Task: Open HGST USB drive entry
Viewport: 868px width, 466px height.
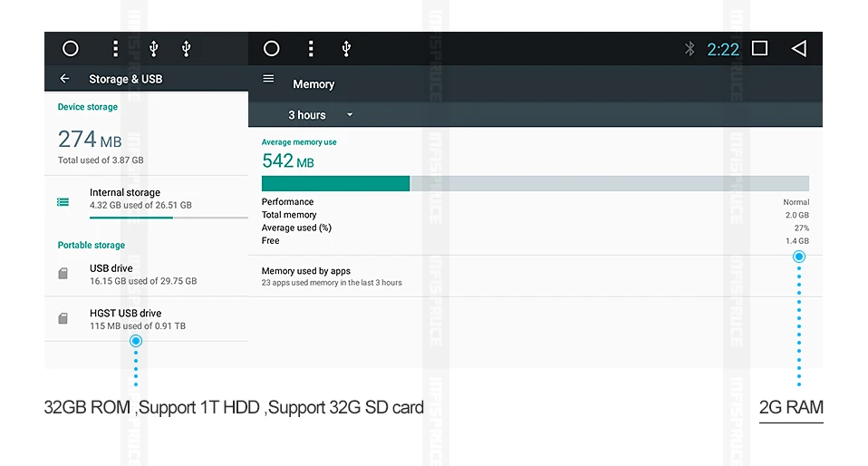Action: coord(146,319)
